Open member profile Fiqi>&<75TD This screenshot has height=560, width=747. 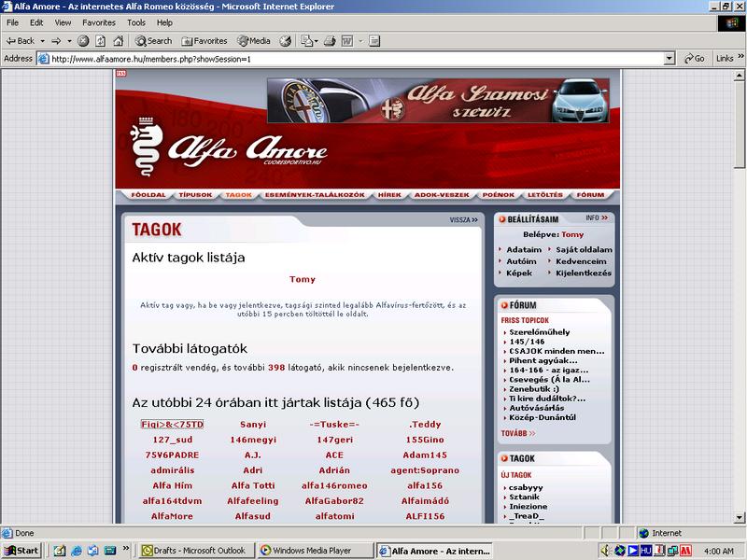point(172,425)
